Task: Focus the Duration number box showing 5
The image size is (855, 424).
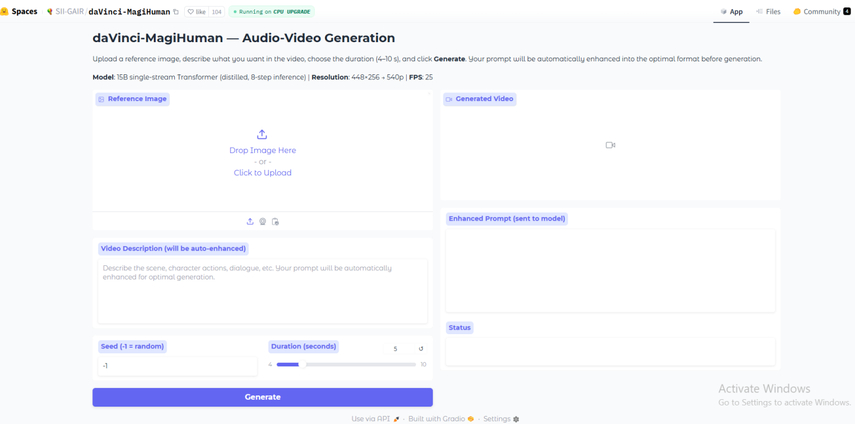Action: tap(398, 349)
